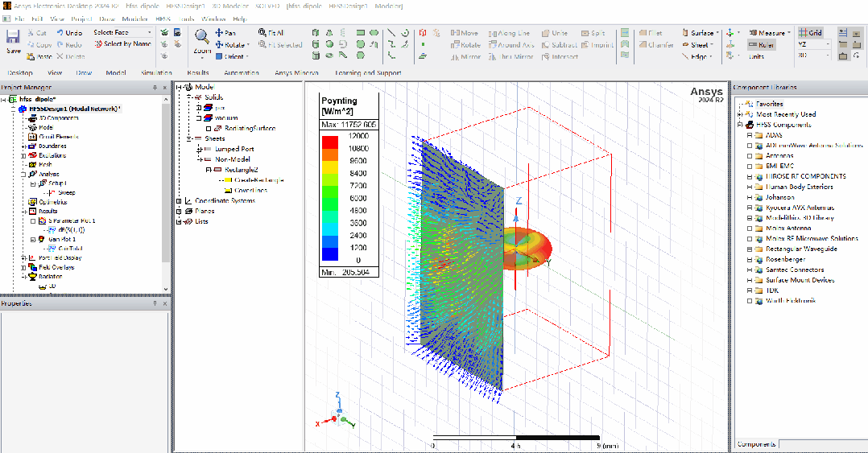The width and height of the screenshot is (868, 453).
Task: Click the Draw Ellipse icon
Action: tap(374, 33)
